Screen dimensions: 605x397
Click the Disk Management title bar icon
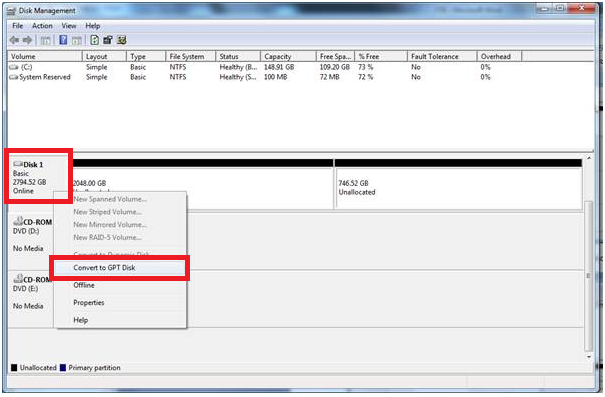point(12,11)
